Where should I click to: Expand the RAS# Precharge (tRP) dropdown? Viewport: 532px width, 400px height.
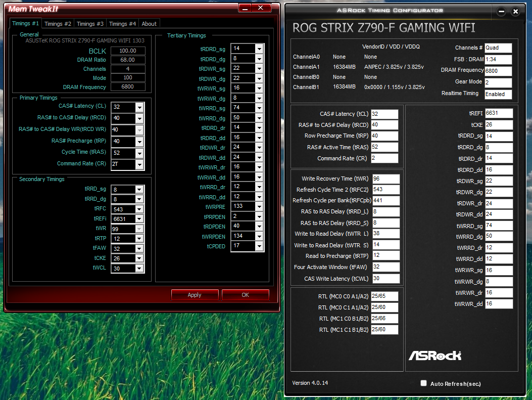click(x=139, y=141)
